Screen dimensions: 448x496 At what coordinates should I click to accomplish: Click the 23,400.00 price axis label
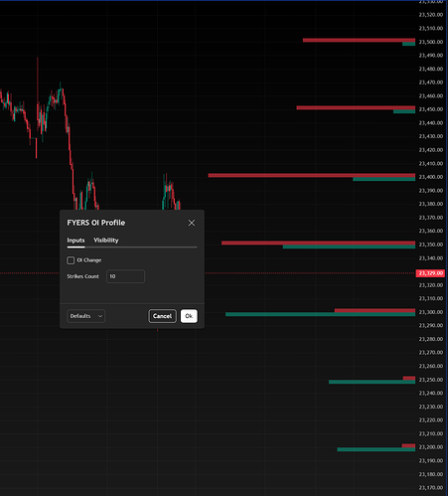pos(431,177)
